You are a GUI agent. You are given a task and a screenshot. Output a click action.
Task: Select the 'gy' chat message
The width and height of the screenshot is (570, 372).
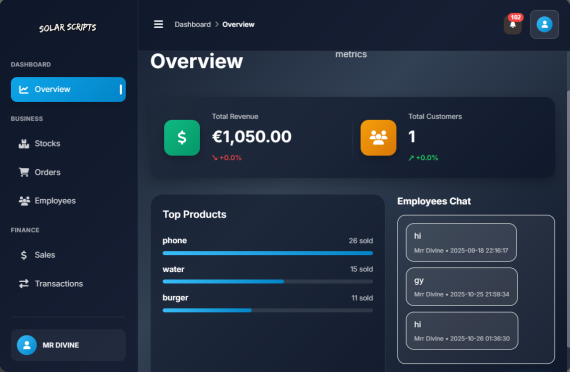coord(462,287)
